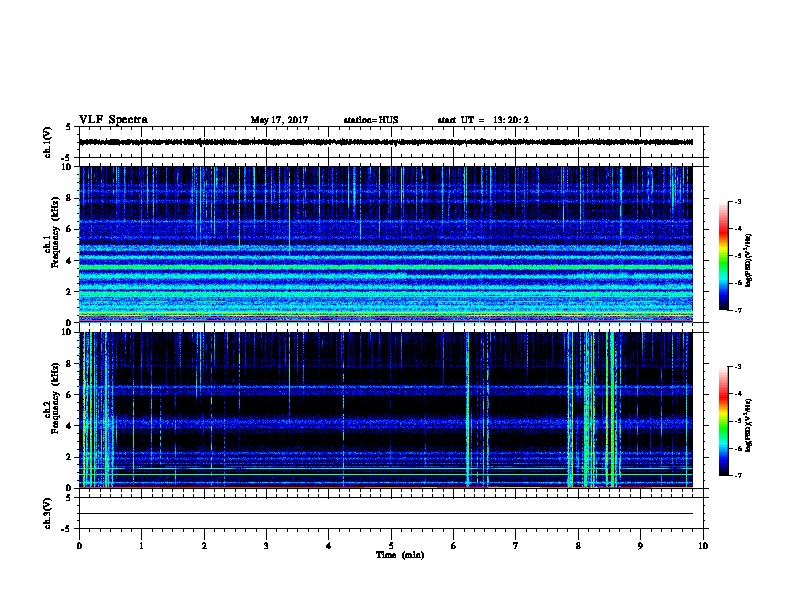
Task: Click the "-3" label on ch.1 color bar
Action: click(x=737, y=202)
